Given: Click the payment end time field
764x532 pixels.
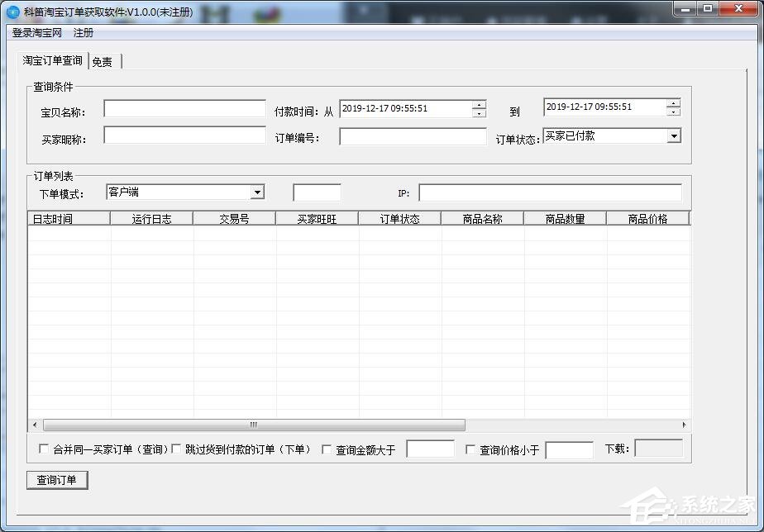Looking at the screenshot, I should [x=605, y=107].
